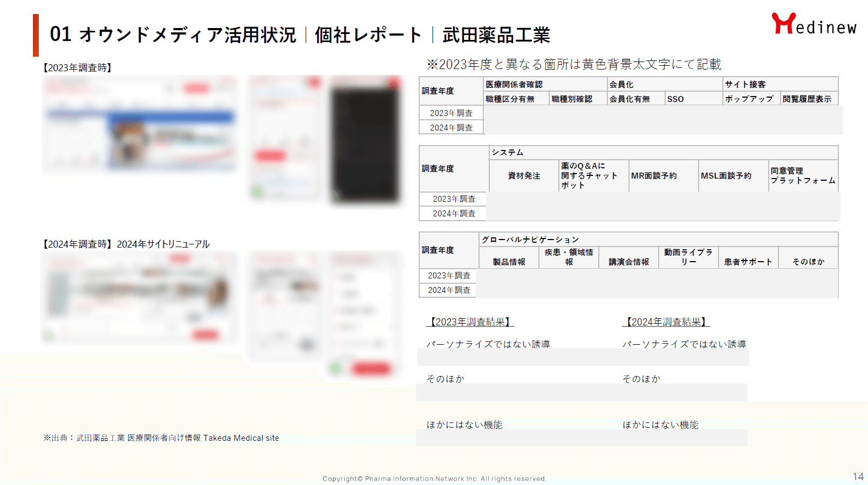Open the 【2024年調査結果】 underlined heading
This screenshot has height=485, width=868.
click(x=666, y=322)
